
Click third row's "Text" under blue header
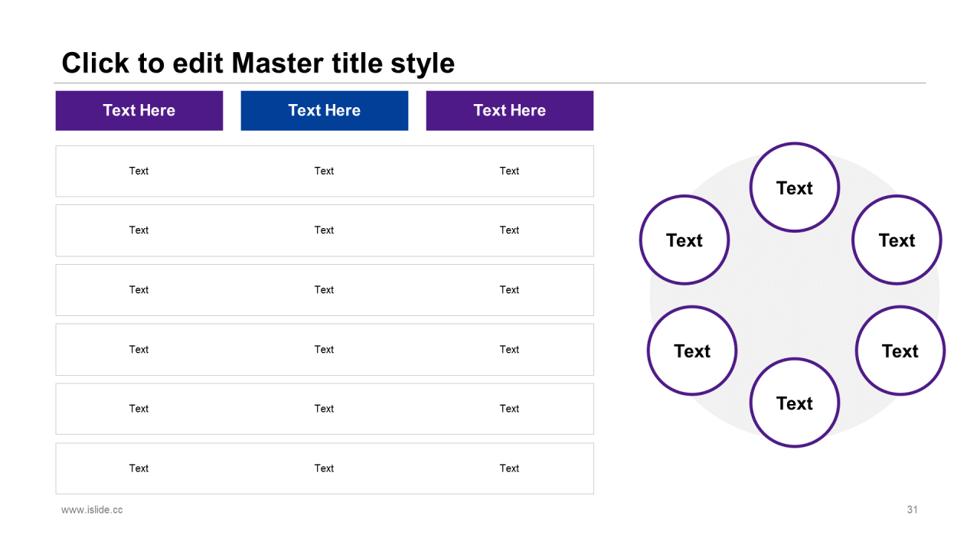click(x=324, y=290)
